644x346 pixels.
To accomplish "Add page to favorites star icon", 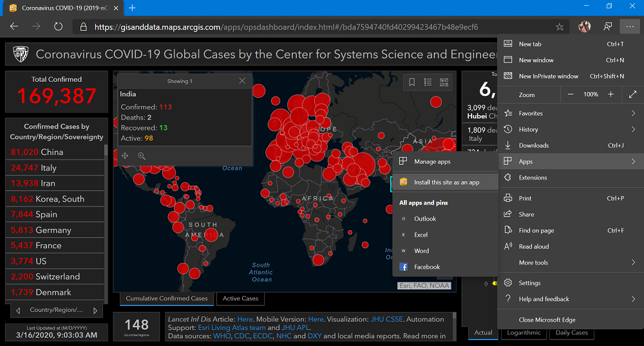I will coord(560,27).
